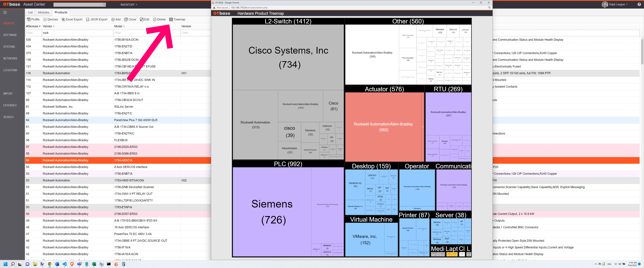644x268 pixels.
Task: Click the #Devices filter field
Action: [x=33, y=33]
